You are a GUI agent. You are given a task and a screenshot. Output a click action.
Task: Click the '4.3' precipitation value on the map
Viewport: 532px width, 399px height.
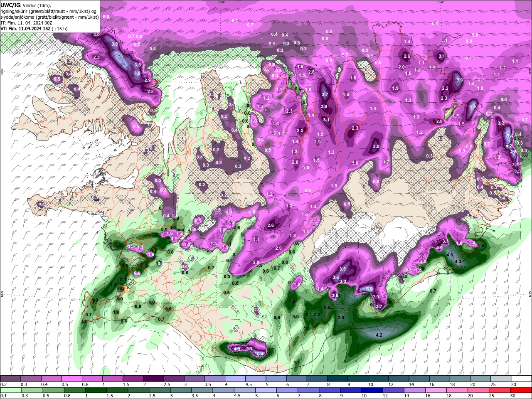pyautogui.click(x=458, y=261)
